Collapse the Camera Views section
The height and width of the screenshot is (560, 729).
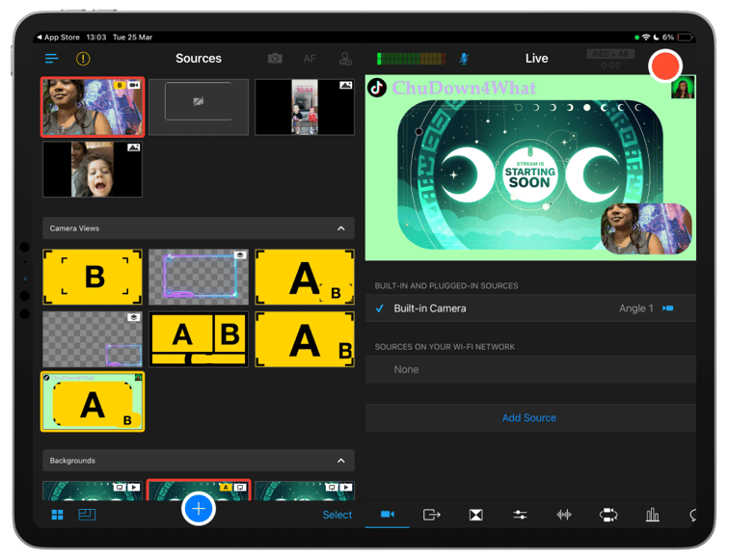(x=341, y=228)
